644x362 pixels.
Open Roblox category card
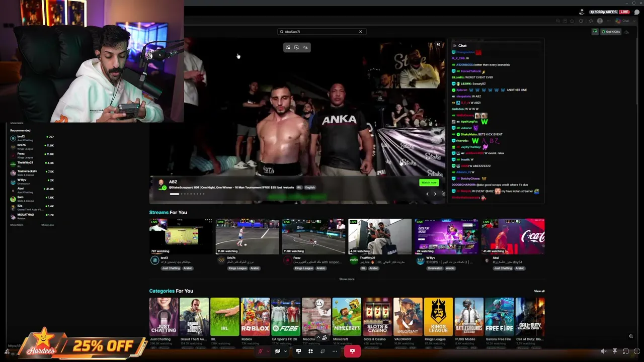(x=255, y=317)
